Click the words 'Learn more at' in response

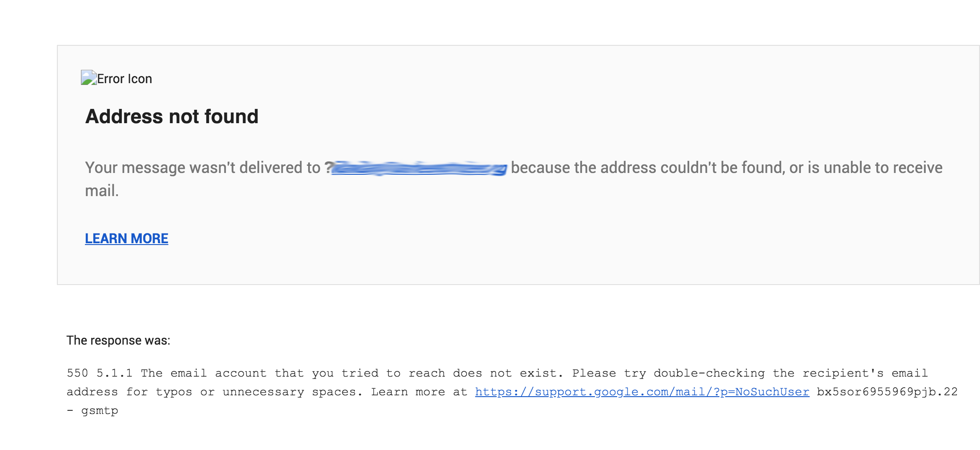pyautogui.click(x=418, y=392)
